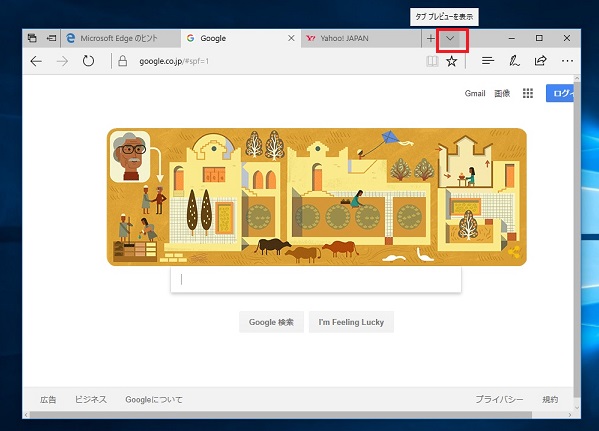This screenshot has height=431, width=599.
Task: Click the scroll-down arrow on the vertical scrollbar
Action: [x=577, y=407]
